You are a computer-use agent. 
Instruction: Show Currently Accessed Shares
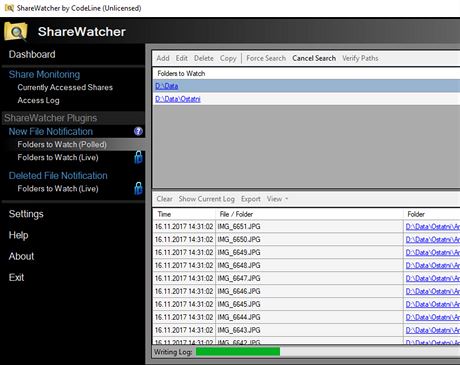tap(65, 87)
